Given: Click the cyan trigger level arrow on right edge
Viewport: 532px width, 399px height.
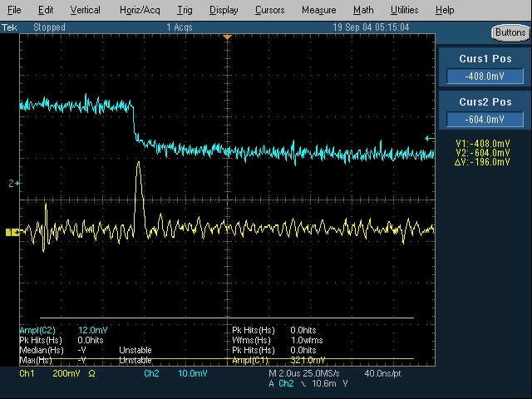Looking at the screenshot, I should pos(429,139).
